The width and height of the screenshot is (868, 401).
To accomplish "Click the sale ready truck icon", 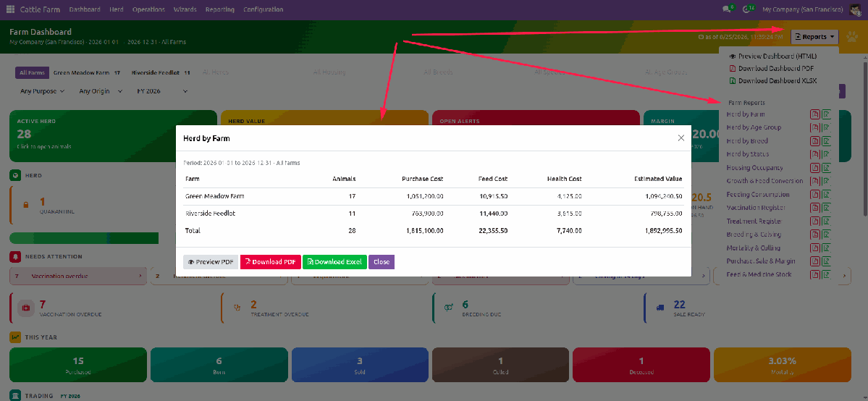I will 660,308.
